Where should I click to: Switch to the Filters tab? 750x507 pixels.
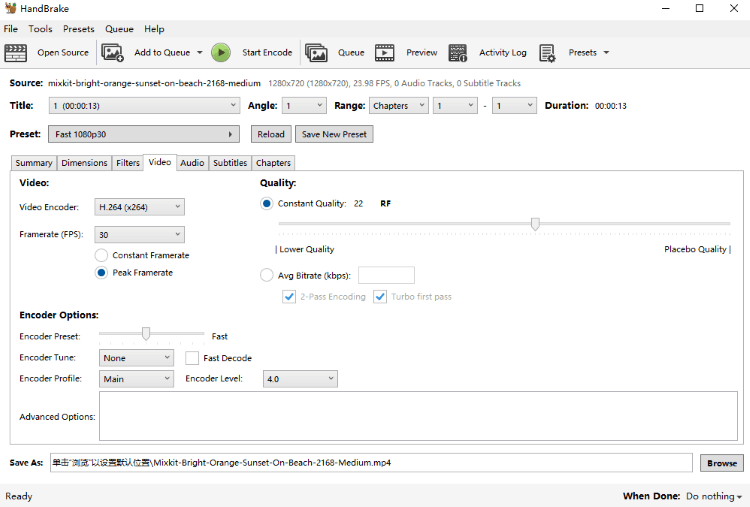[x=128, y=163]
